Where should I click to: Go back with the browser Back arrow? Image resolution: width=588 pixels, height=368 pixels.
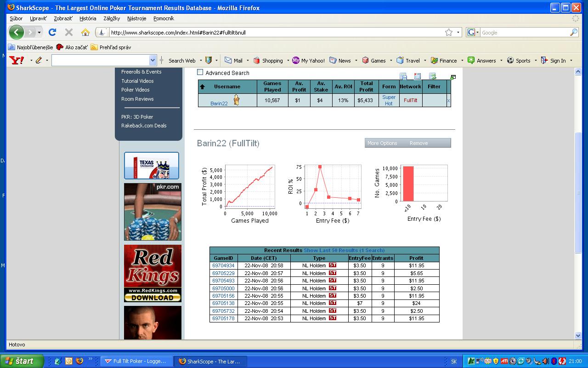tap(17, 32)
